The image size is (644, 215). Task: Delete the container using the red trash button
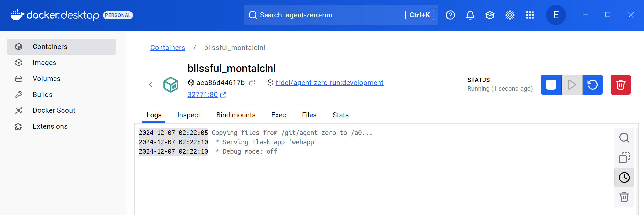(620, 85)
